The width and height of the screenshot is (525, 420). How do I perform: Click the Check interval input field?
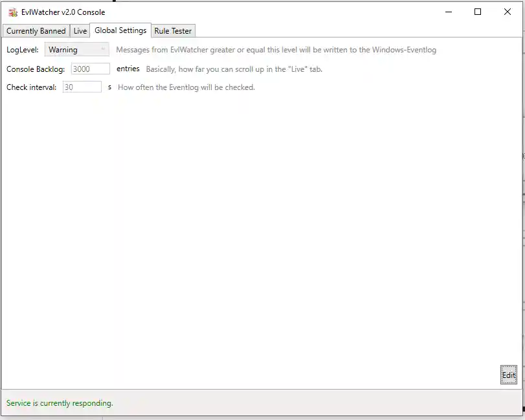pos(82,87)
